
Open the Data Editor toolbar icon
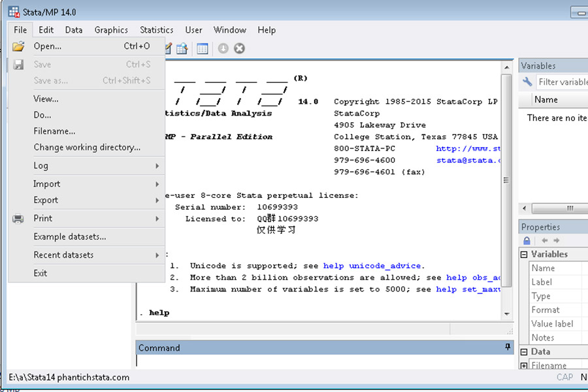pyautogui.click(x=182, y=48)
